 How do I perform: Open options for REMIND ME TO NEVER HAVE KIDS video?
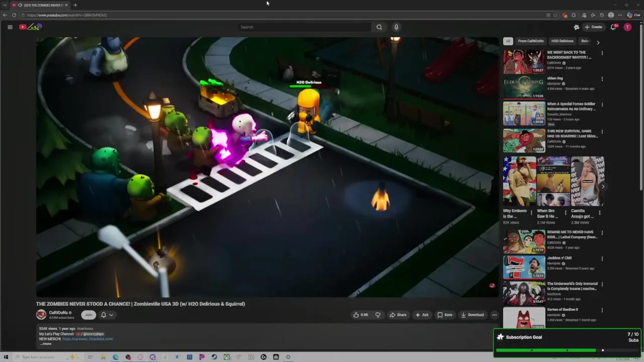[x=602, y=233]
